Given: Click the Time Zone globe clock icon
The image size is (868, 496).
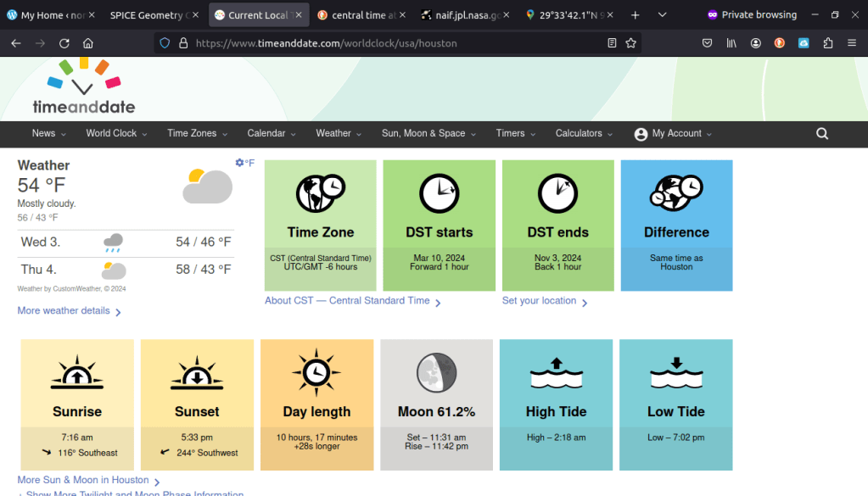Looking at the screenshot, I should coord(320,194).
